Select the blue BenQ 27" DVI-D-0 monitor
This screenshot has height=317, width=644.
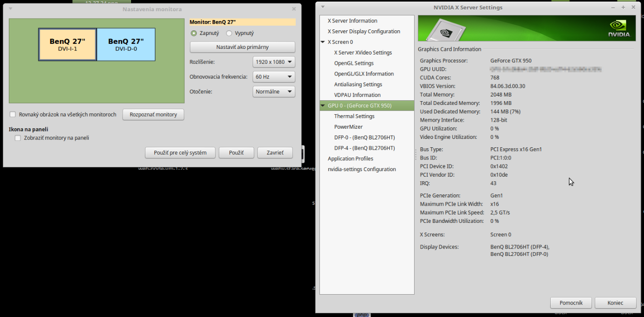[x=126, y=45]
